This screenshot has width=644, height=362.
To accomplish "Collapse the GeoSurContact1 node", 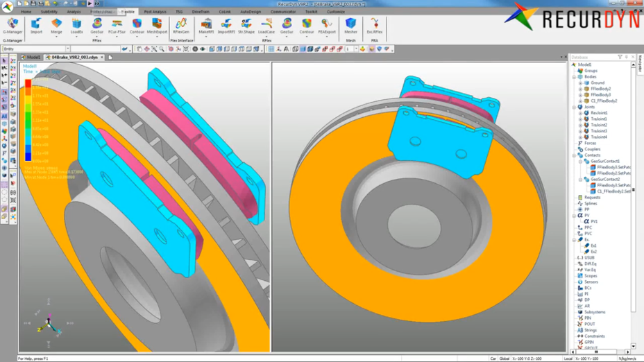I will [x=580, y=162].
